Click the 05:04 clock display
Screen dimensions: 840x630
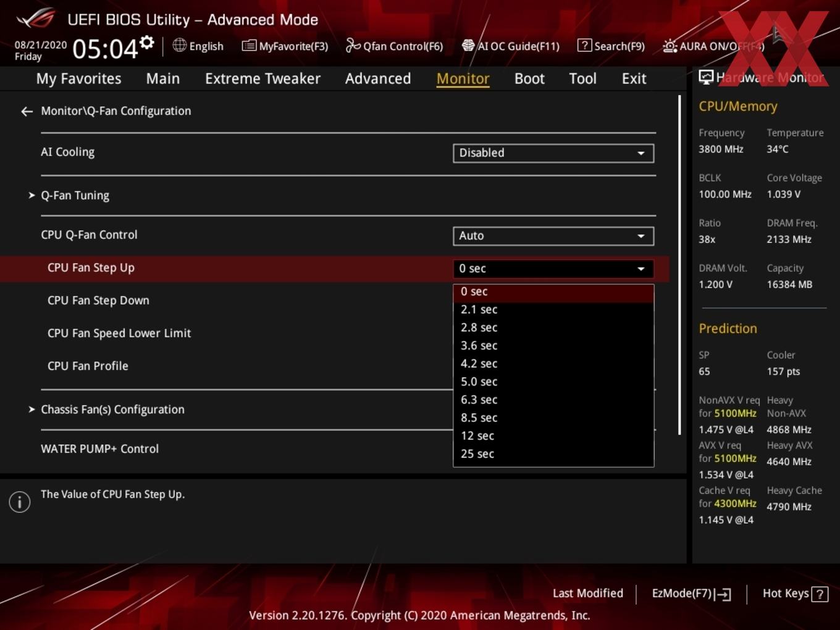coord(104,49)
